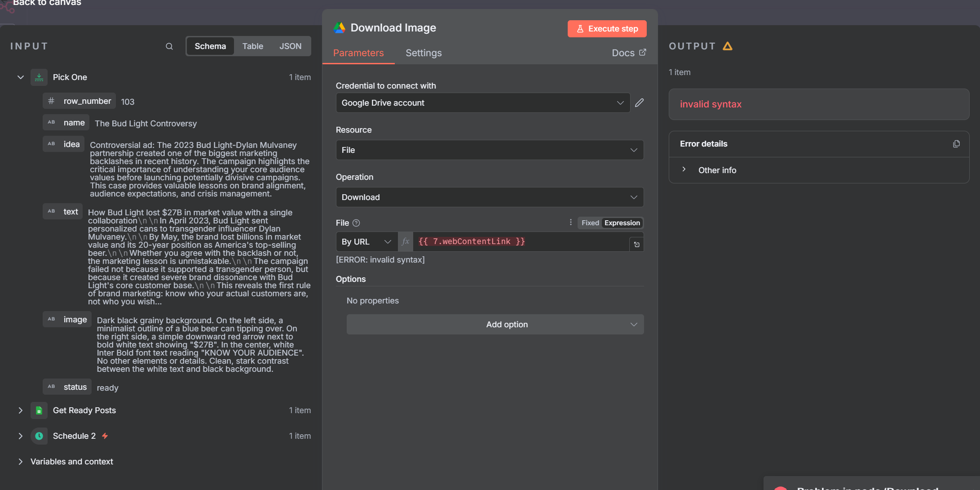980x490 pixels.
Task: Select JSON view in Input panel
Action: tap(291, 46)
